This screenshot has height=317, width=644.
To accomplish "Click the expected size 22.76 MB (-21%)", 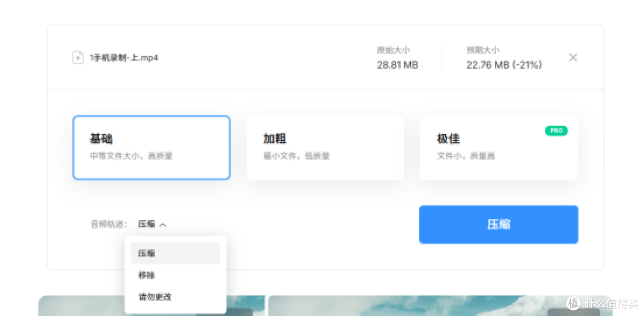I will pos(504,65).
